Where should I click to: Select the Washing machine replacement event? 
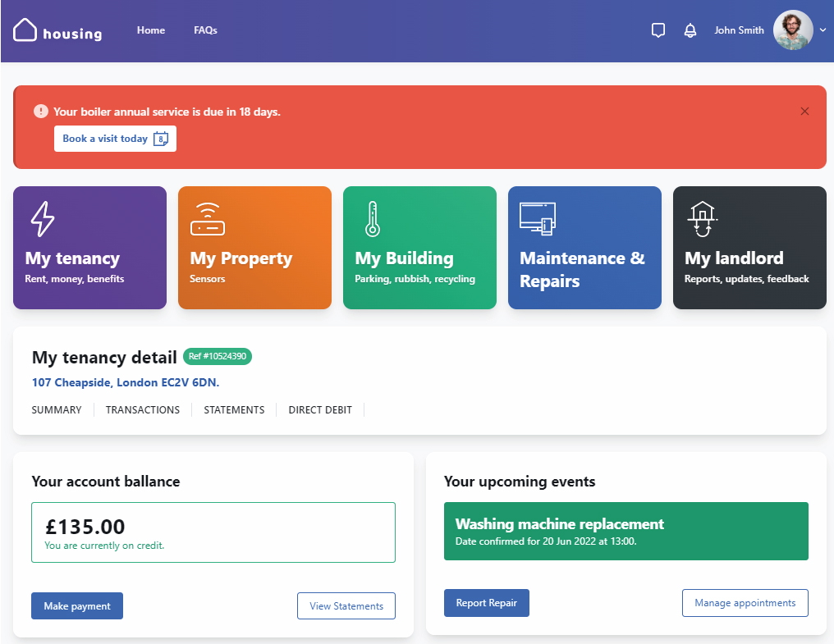click(x=625, y=531)
